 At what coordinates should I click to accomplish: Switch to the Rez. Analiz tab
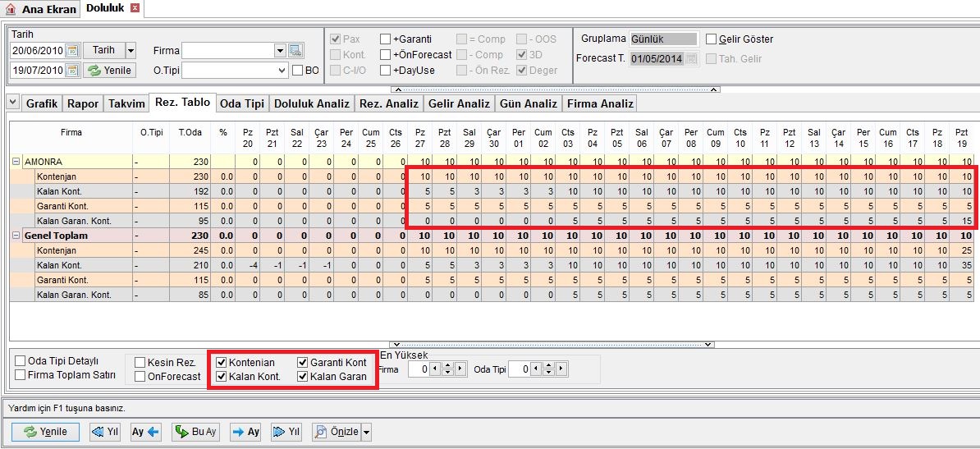(x=389, y=103)
